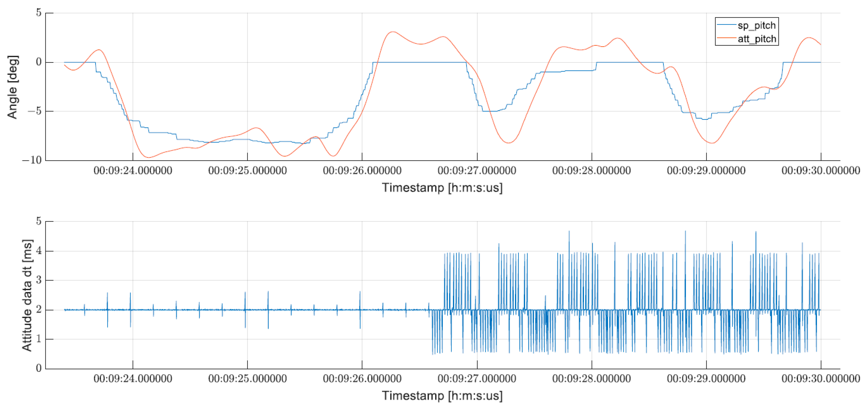Click the att_pitch legend label
The width and height of the screenshot is (868, 409).
[757, 39]
